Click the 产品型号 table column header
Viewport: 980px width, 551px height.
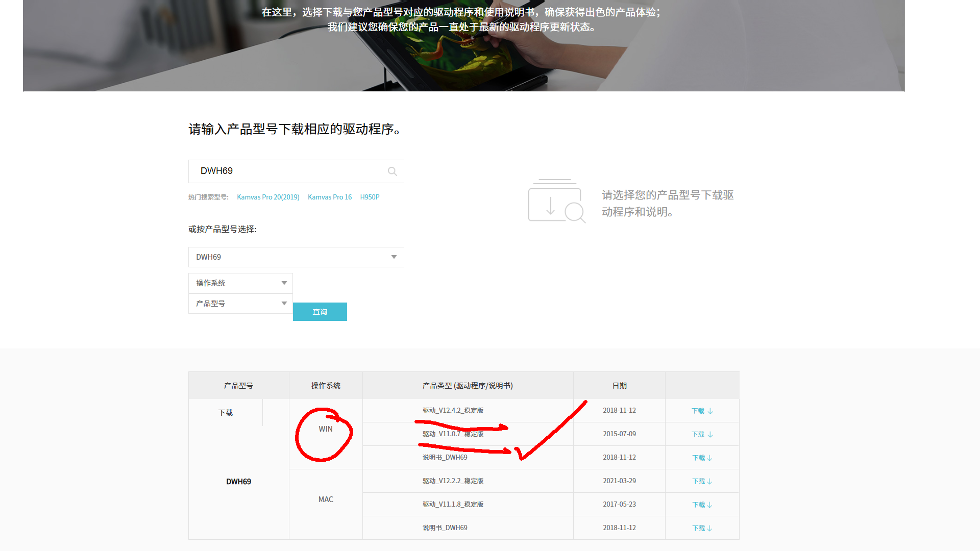click(238, 386)
